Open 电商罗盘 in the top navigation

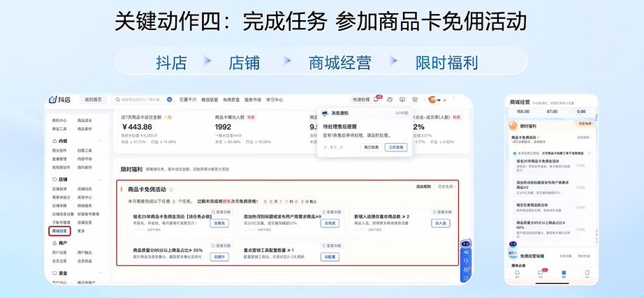231,100
